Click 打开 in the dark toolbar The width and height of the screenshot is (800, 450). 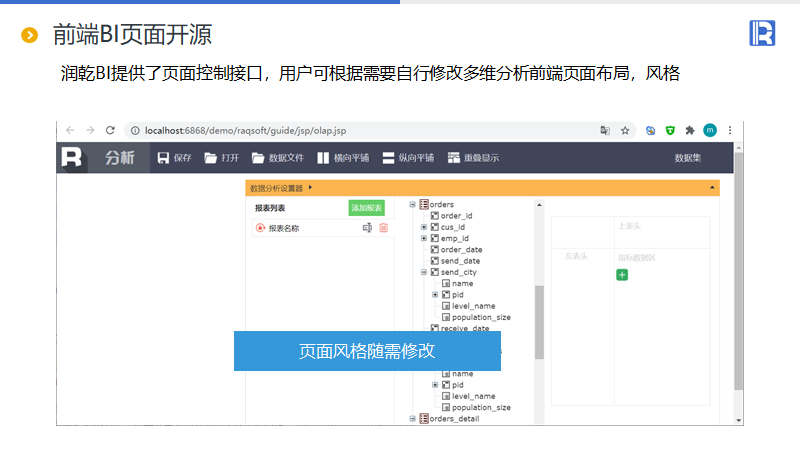click(230, 158)
